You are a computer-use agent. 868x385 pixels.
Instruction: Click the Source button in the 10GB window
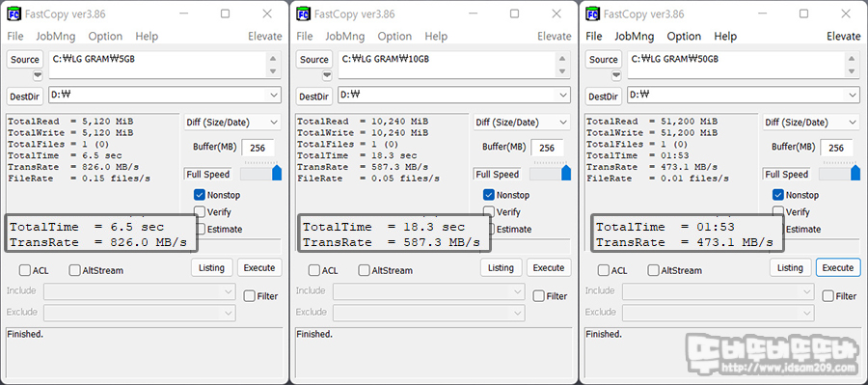point(314,59)
